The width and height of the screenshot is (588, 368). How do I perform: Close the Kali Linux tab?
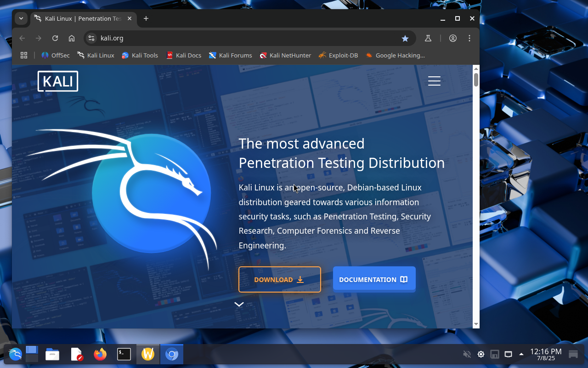(x=130, y=18)
